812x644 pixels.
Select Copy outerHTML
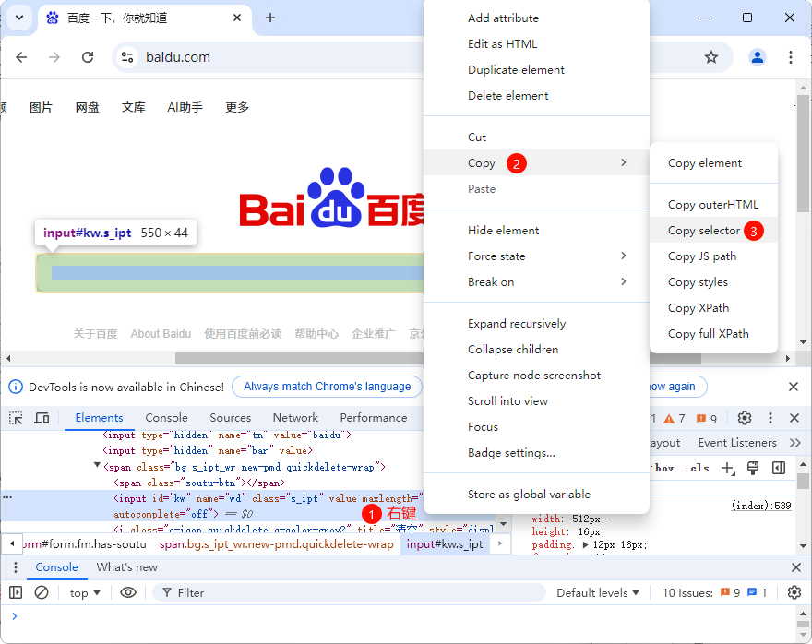click(713, 205)
